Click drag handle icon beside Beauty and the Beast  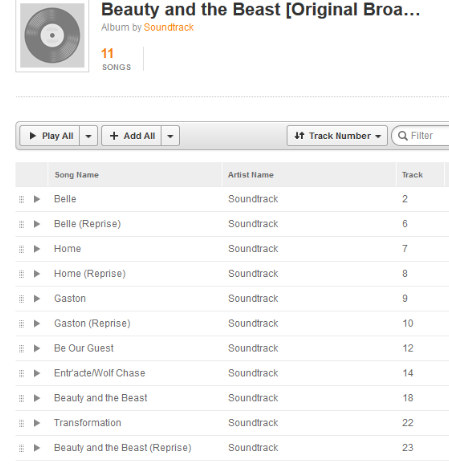(21, 398)
